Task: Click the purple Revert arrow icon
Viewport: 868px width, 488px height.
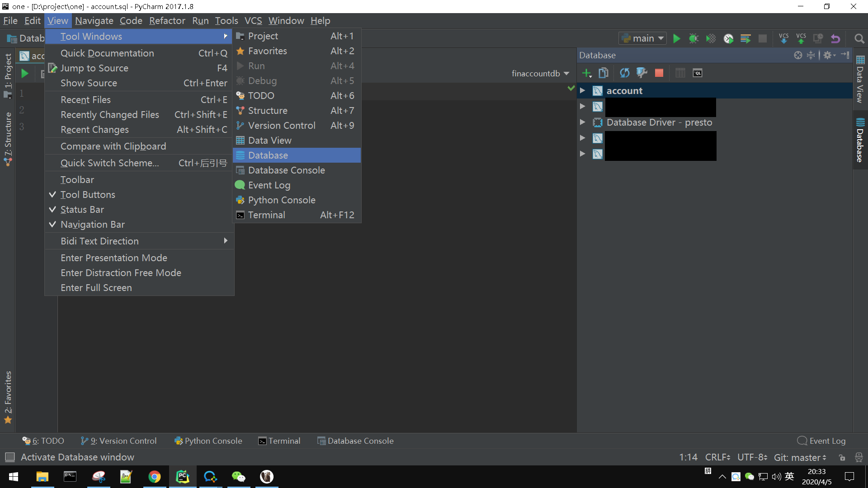Action: click(835, 38)
